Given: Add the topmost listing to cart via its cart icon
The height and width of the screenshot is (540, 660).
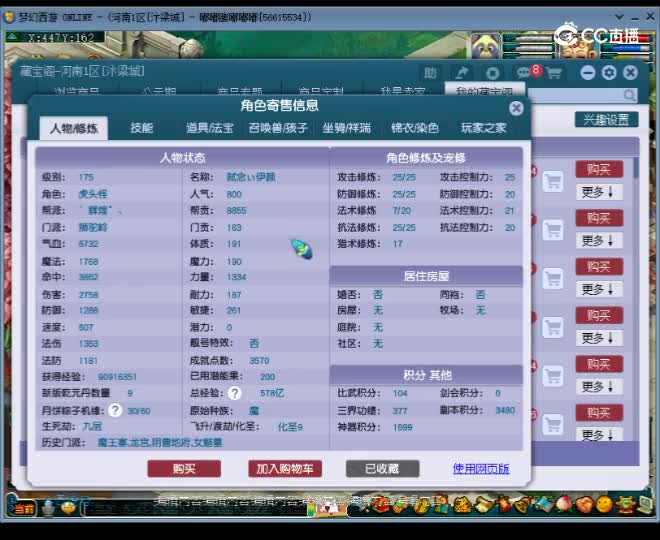Looking at the screenshot, I should pyautogui.click(x=553, y=181).
